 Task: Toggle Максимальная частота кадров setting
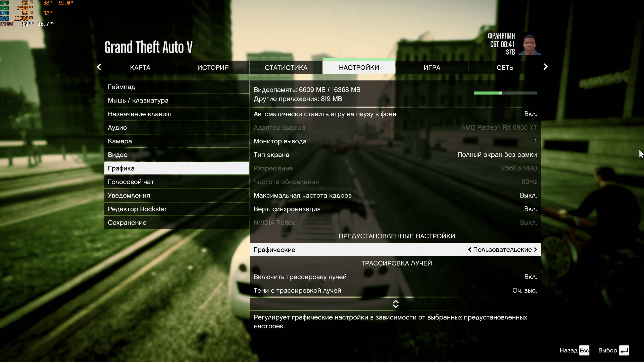396,195
